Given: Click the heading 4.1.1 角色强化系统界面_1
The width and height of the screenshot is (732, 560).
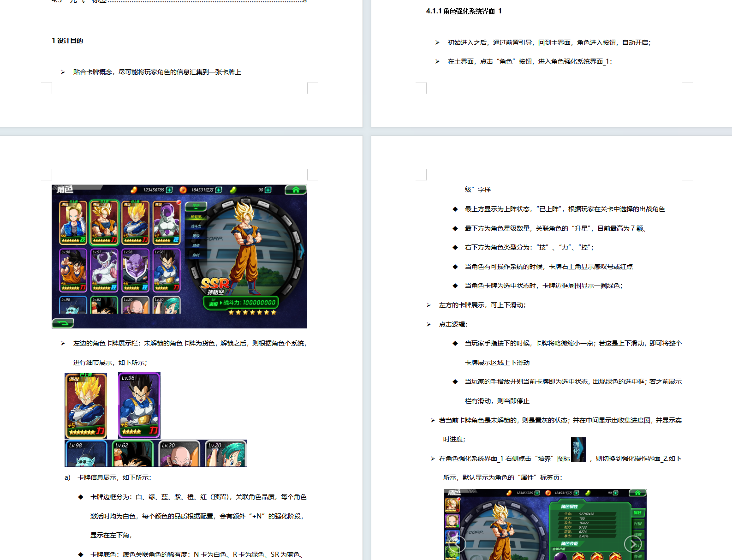Looking at the screenshot, I should (x=464, y=11).
